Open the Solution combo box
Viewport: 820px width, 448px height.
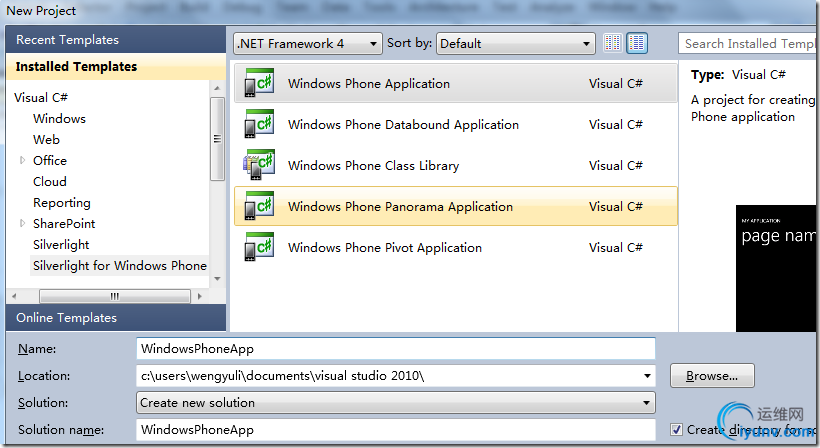pyautogui.click(x=396, y=403)
